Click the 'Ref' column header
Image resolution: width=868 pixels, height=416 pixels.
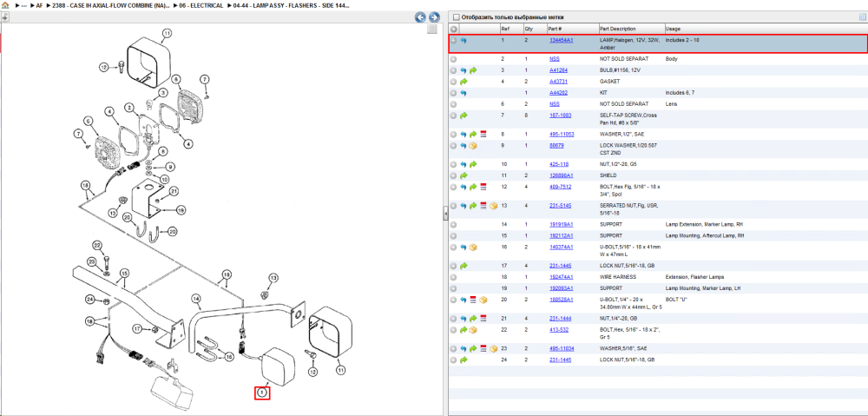(505, 29)
